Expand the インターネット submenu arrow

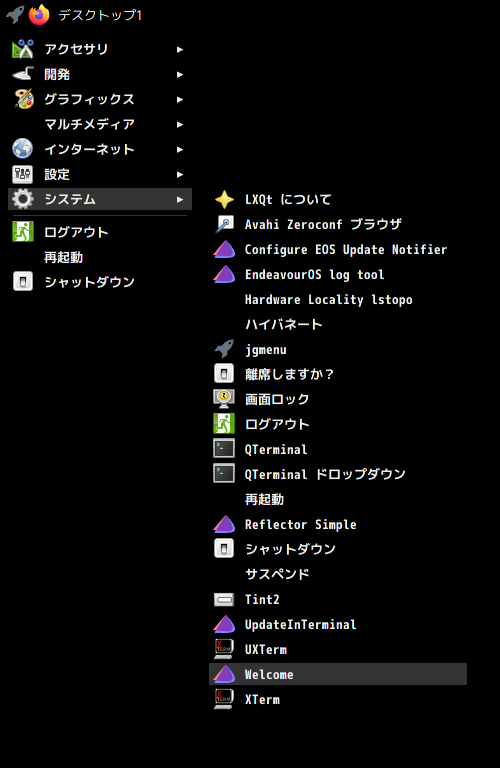(x=180, y=149)
